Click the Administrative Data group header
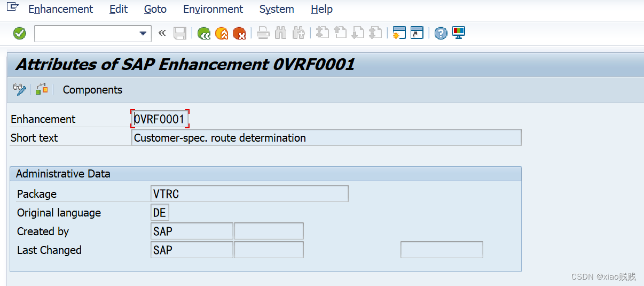Screen dimensions: 644x286 click(x=265, y=174)
